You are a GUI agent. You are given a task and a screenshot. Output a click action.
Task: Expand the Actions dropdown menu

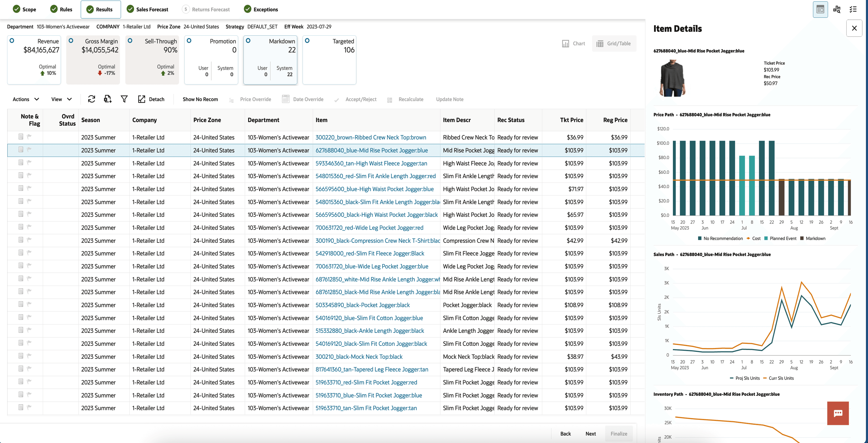tap(25, 99)
